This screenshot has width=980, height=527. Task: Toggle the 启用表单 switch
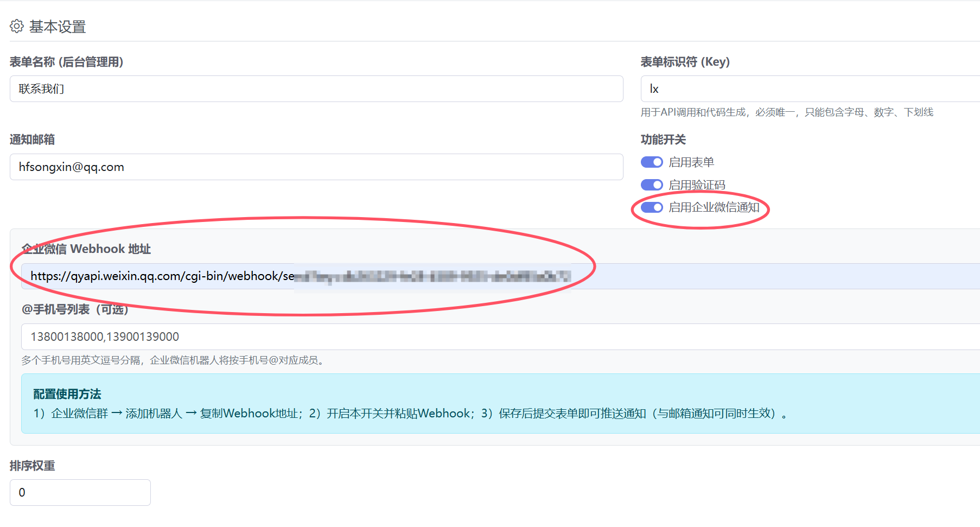tap(652, 162)
